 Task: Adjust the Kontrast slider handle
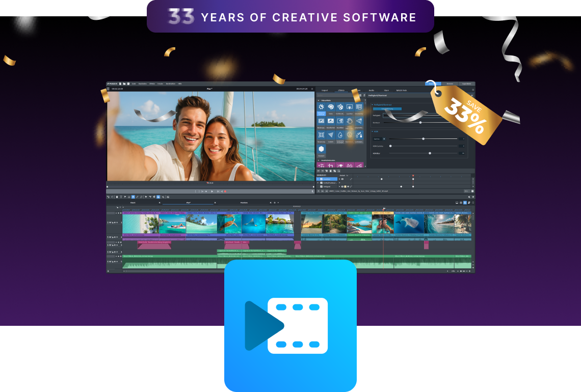click(420, 123)
